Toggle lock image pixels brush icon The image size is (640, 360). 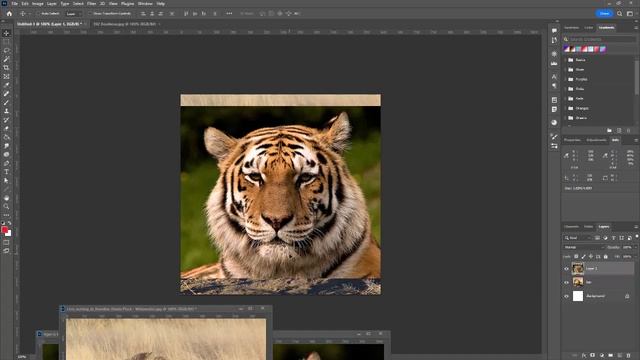(x=584, y=257)
